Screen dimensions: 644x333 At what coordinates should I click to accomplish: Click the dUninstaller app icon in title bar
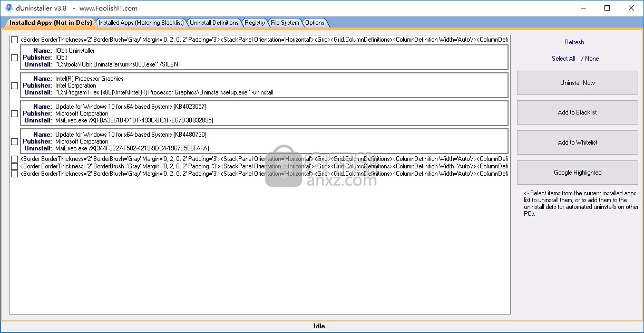(8, 8)
